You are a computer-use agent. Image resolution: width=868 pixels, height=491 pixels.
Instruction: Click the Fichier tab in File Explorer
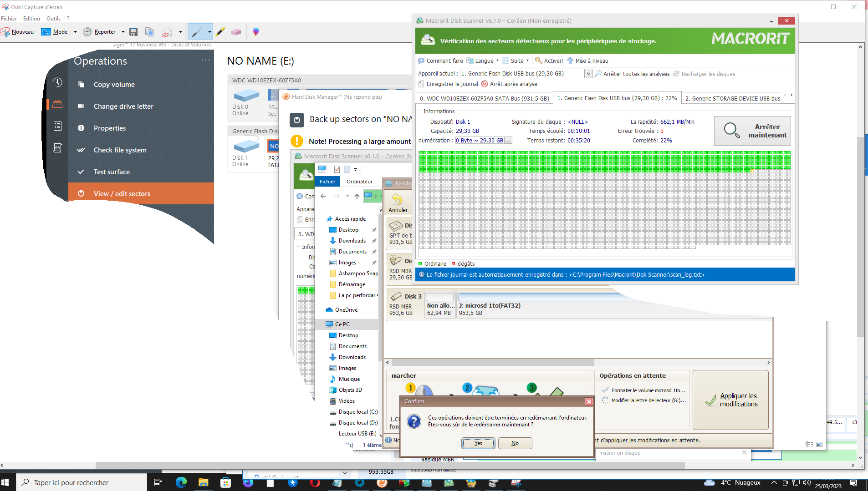(327, 182)
